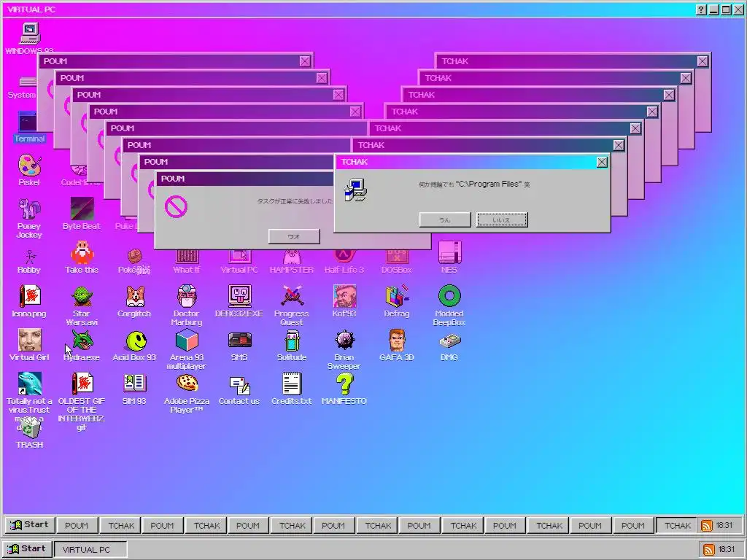Switch to the first TCHAK taskbar entry

coord(120,525)
